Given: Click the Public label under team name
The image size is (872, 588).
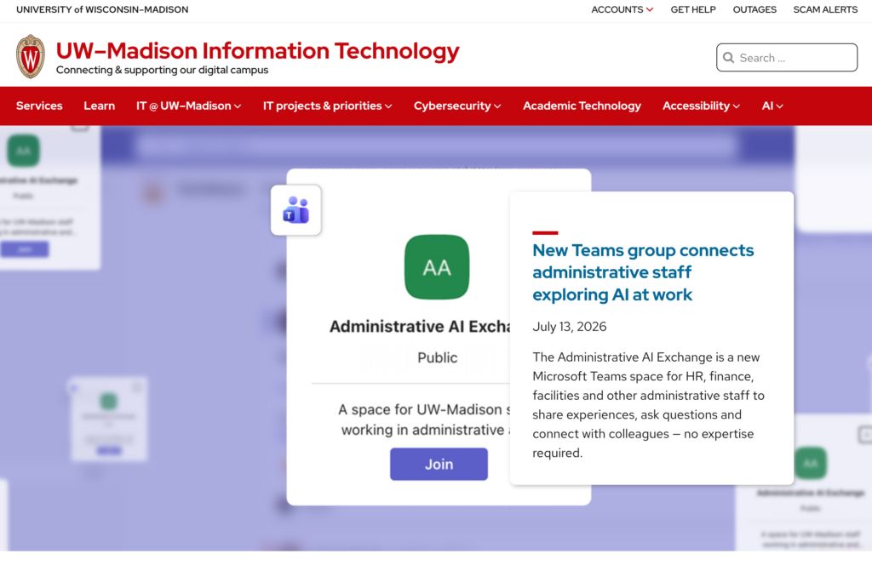Looking at the screenshot, I should [437, 357].
